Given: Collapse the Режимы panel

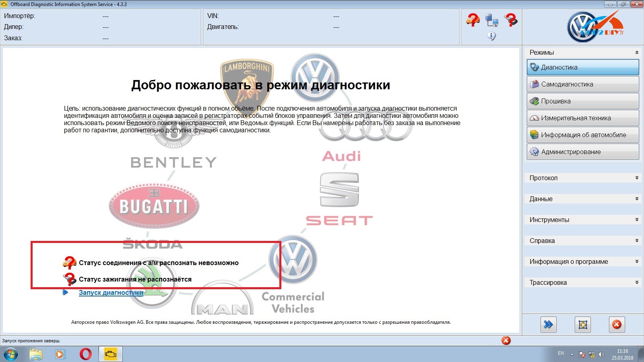Looking at the screenshot, I should pyautogui.click(x=637, y=53).
